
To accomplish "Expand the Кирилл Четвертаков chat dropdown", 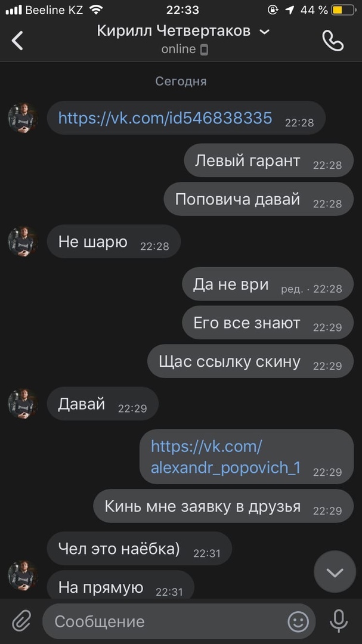I will pyautogui.click(x=265, y=32).
